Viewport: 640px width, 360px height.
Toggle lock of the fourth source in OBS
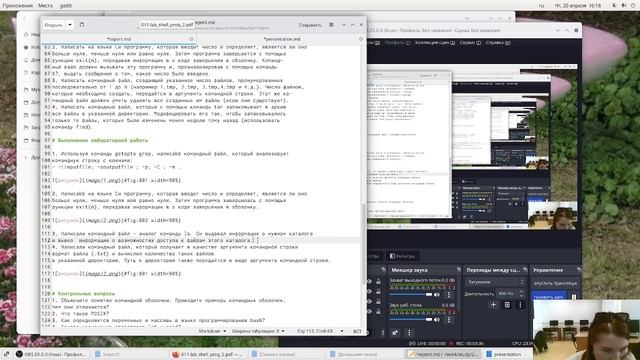378,311
